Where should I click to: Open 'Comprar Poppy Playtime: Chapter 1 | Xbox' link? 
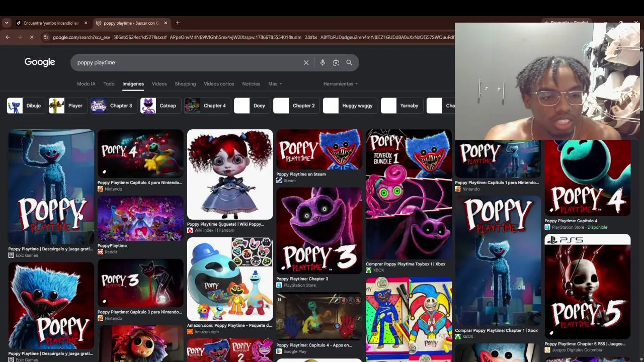[x=496, y=330]
